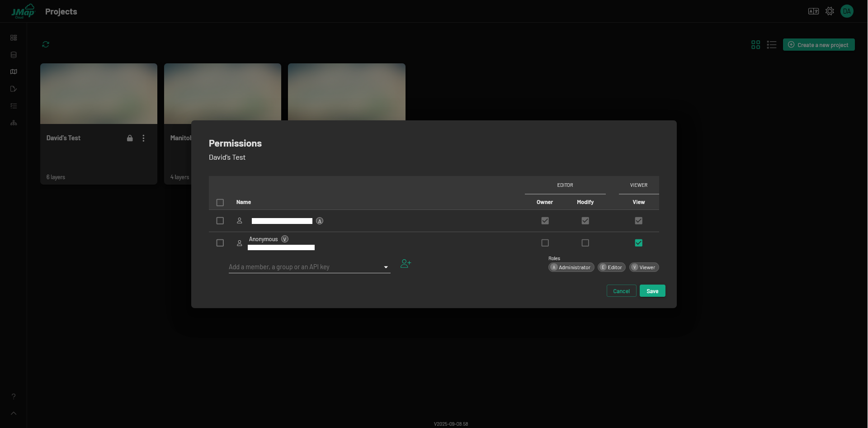The image size is (868, 428).
Task: Tick the select-all checkbox beside Name
Action: [220, 203]
